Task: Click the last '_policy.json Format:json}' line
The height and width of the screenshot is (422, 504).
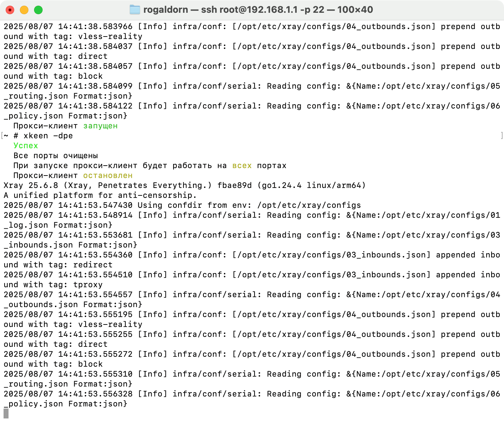Action: coord(65,404)
